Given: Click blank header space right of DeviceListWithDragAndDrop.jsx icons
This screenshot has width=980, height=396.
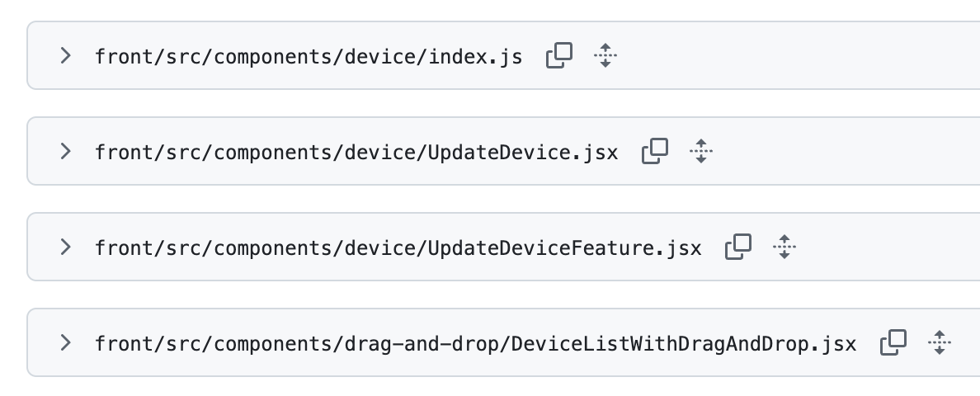Looking at the screenshot, I should click(967, 342).
